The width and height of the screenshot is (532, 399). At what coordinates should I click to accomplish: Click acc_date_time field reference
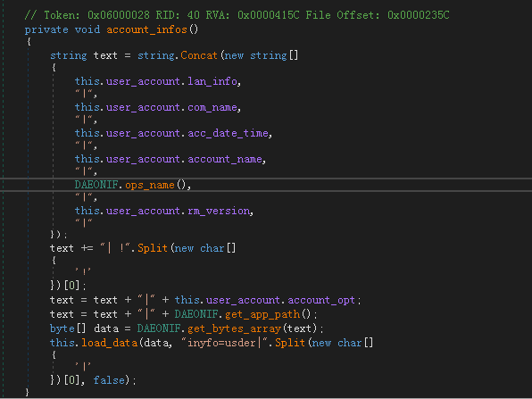[228, 133]
